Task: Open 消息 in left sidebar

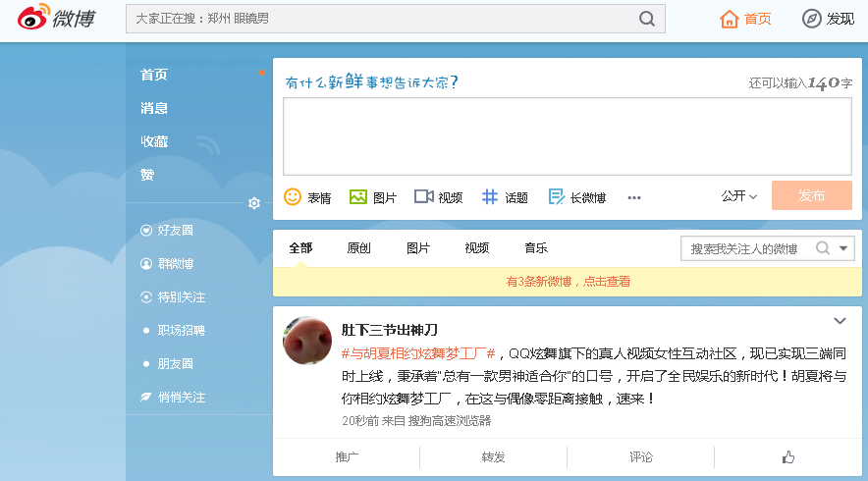Action: [154, 108]
